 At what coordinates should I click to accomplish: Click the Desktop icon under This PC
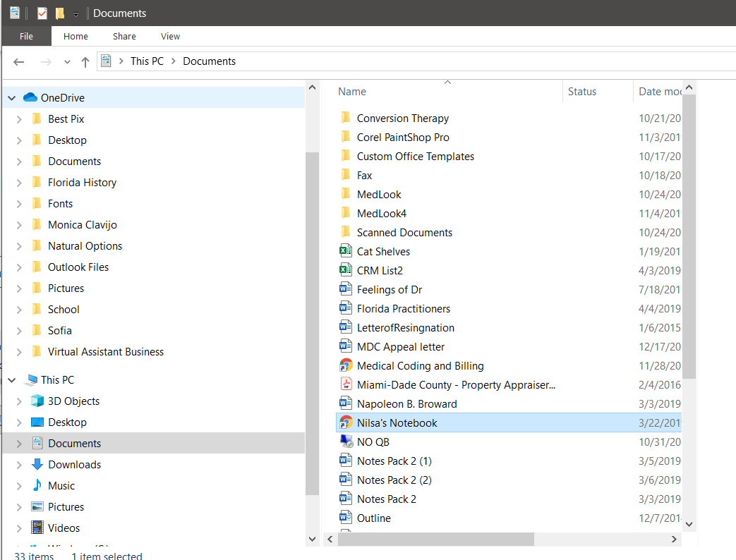coord(37,422)
